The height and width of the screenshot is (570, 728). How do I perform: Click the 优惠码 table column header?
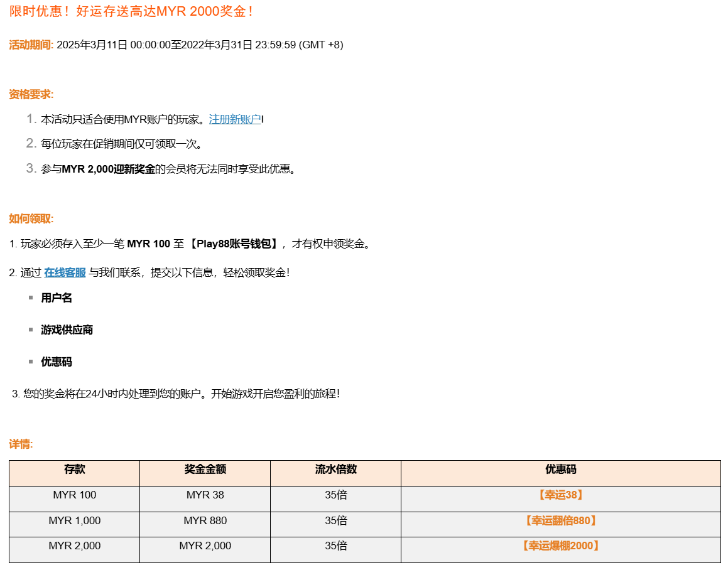click(560, 470)
